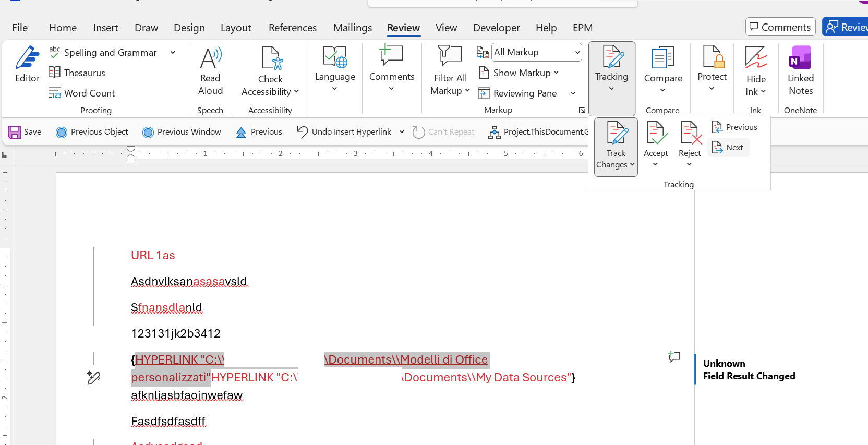Click the afknljasbfaojnwefaw text line

pos(187,395)
